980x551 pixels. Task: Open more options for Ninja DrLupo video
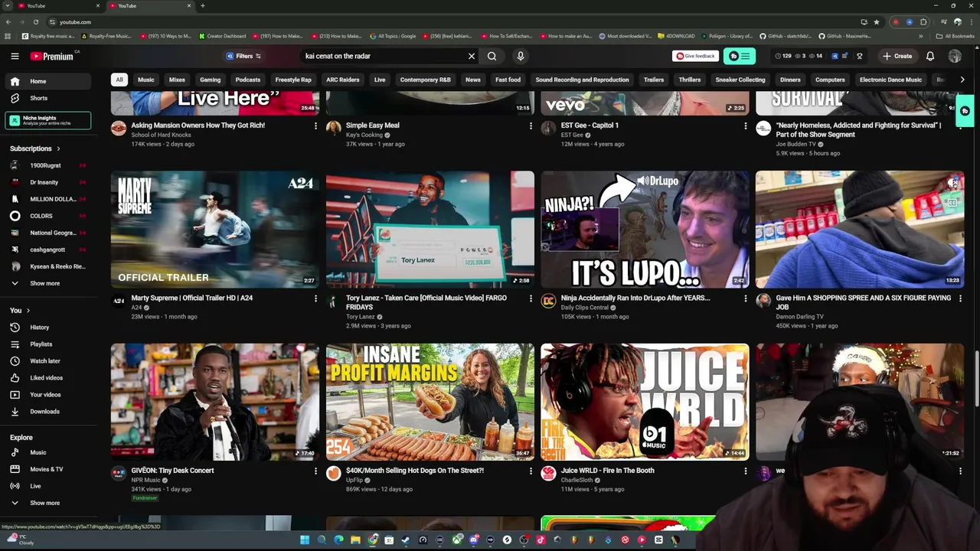pos(746,298)
